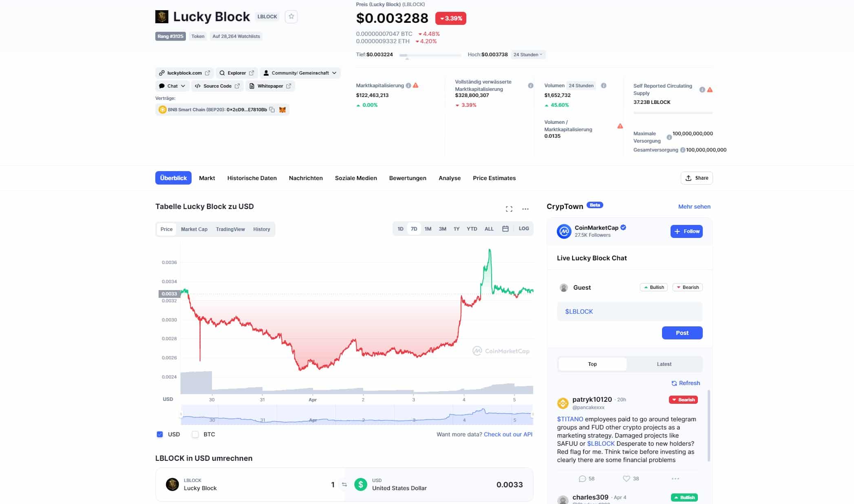Open luckyblock.com website link
The height and width of the screenshot is (504, 854).
[185, 73]
